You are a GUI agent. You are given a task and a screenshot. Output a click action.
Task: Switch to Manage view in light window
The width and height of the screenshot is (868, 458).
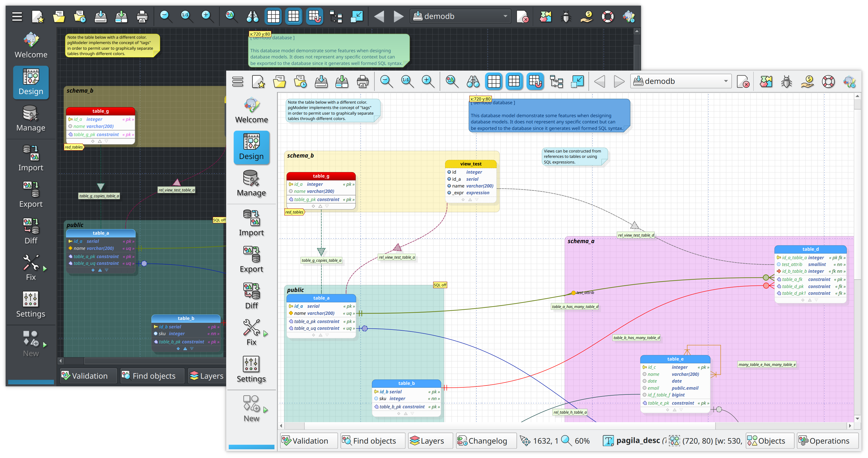click(x=251, y=184)
